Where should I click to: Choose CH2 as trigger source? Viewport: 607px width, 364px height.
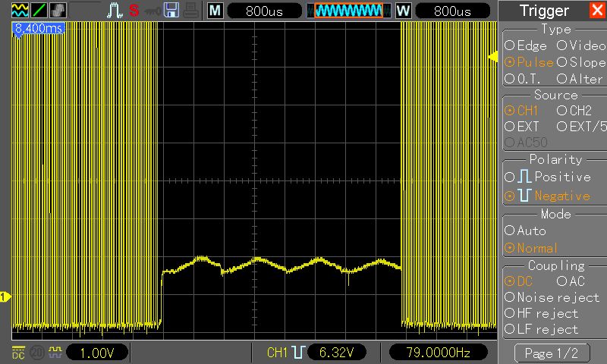pos(574,111)
